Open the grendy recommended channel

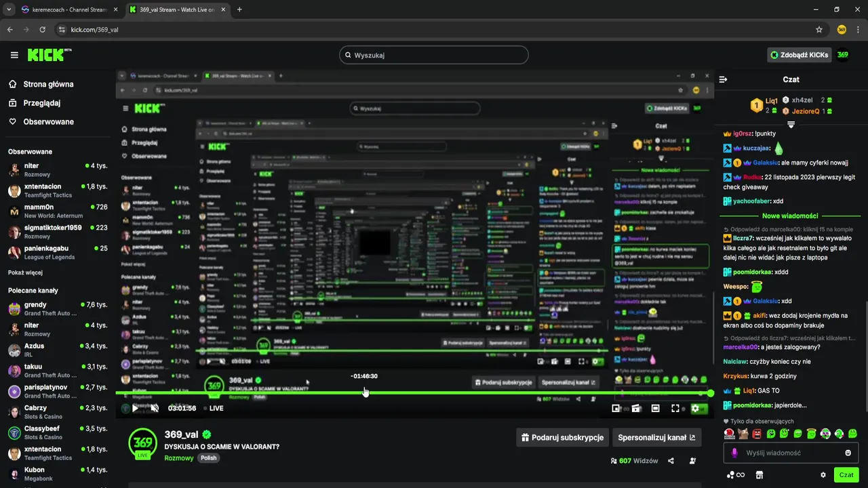pyautogui.click(x=58, y=309)
